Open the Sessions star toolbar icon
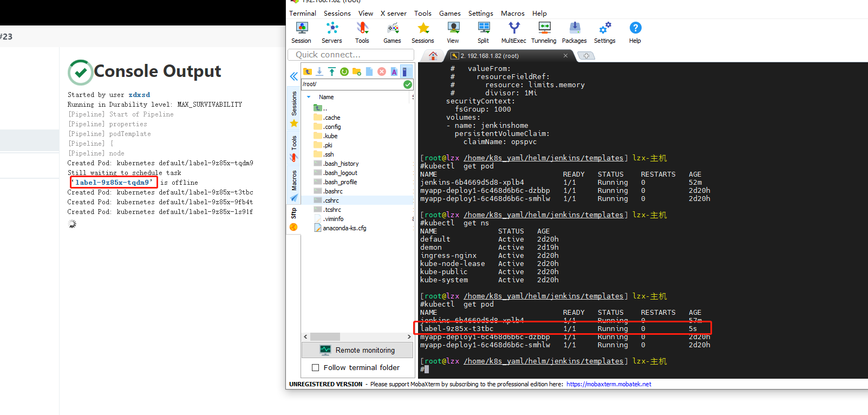This screenshot has height=415, width=868. [423, 33]
